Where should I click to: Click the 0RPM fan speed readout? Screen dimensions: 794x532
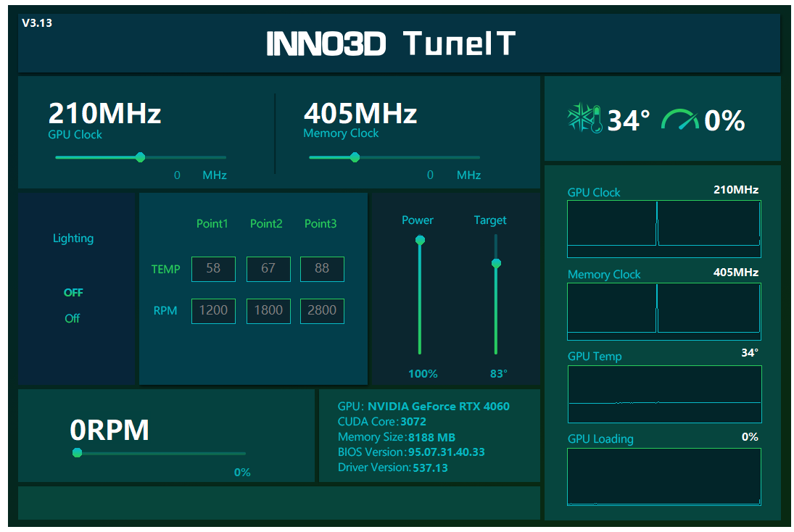[109, 431]
